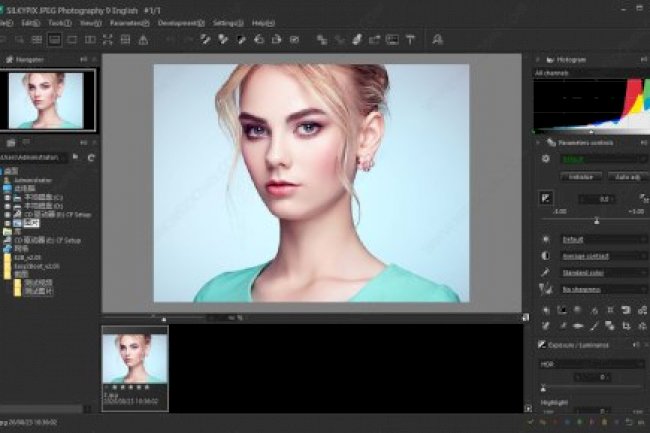Open the Default white balance dropdown
Image resolution: width=650 pixels, height=433 pixels.
(603, 240)
